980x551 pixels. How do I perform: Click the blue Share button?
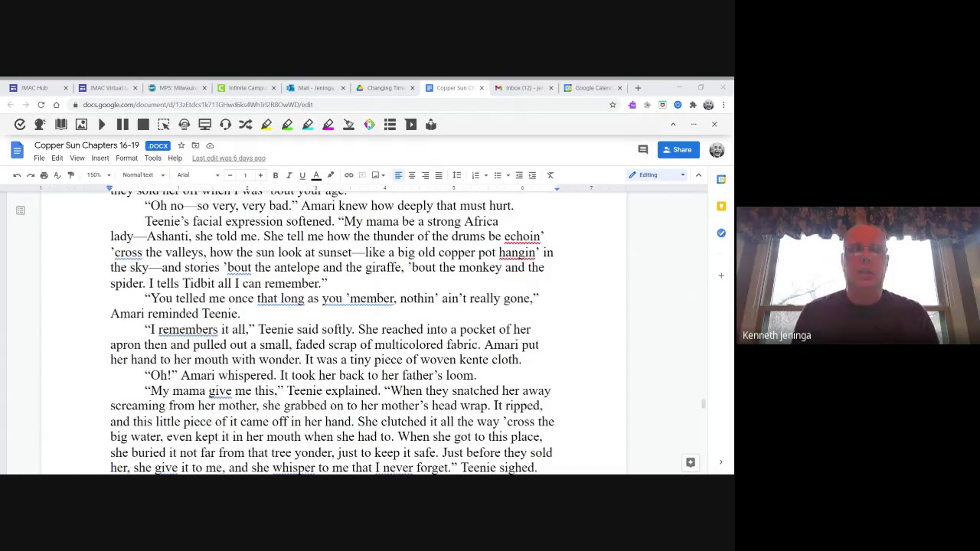[x=678, y=150]
